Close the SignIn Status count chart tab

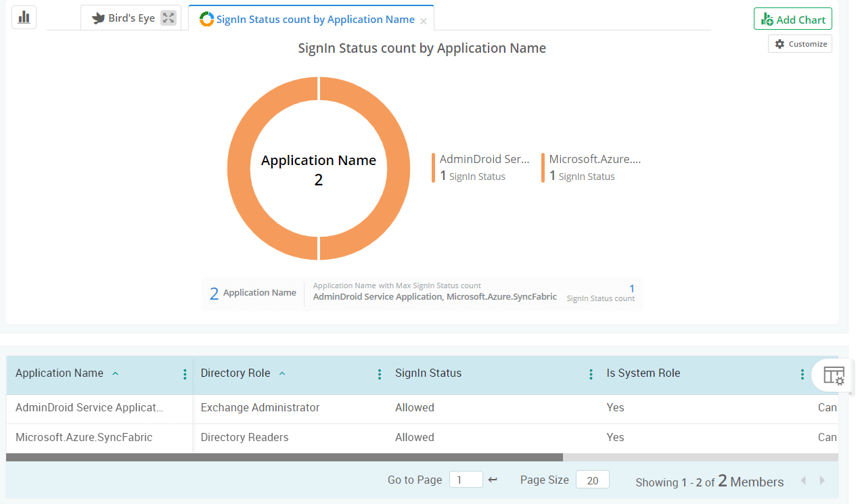[424, 21]
